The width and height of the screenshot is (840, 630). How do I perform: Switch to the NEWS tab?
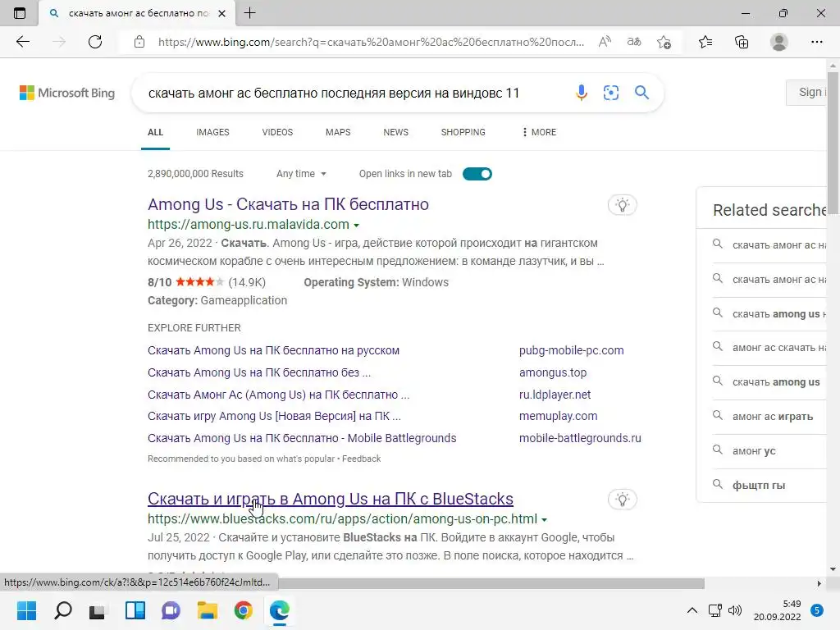pyautogui.click(x=396, y=132)
